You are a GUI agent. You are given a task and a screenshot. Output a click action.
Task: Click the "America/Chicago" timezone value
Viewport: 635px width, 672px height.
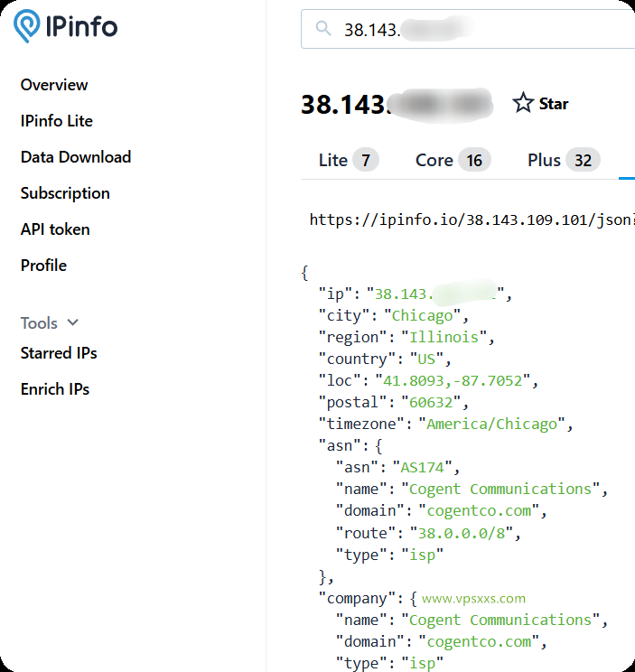click(x=492, y=425)
